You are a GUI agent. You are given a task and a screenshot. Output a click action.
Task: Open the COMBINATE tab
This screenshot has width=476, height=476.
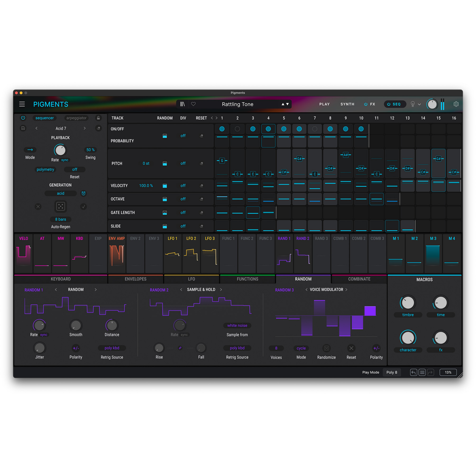[359, 279]
